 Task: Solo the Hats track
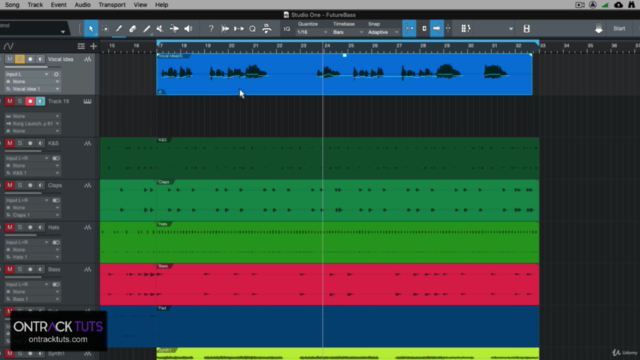point(20,227)
